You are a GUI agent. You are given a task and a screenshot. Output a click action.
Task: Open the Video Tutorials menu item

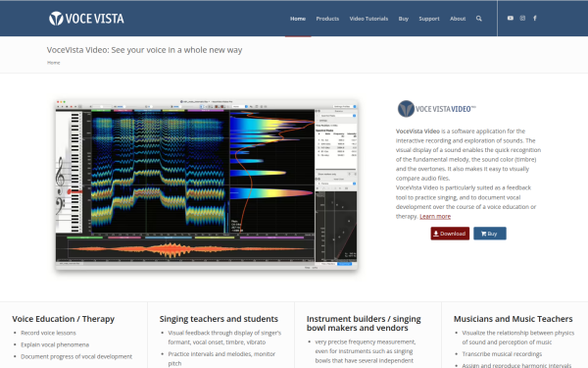(368, 19)
